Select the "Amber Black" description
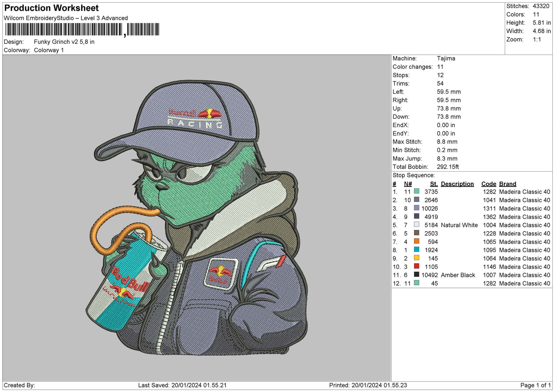 tap(458, 275)
